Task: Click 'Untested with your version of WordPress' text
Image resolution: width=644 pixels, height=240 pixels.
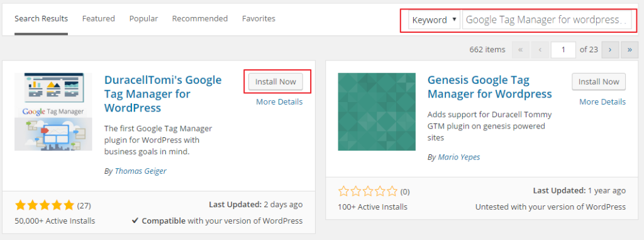Action: pyautogui.click(x=551, y=207)
